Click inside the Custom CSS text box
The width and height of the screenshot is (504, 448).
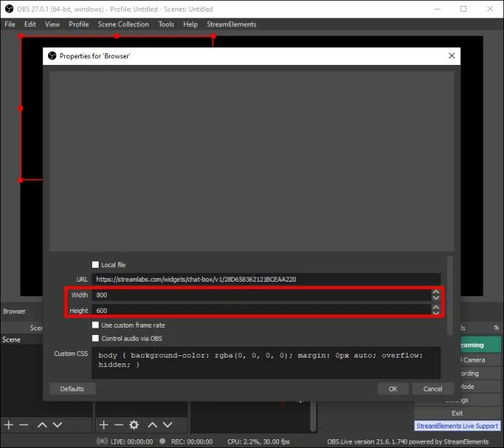coord(266,362)
